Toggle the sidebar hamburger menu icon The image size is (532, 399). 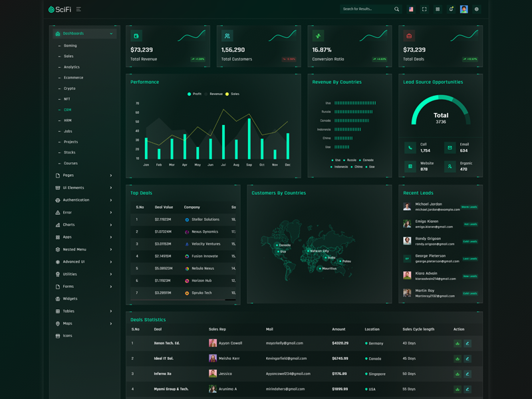pyautogui.click(x=78, y=9)
